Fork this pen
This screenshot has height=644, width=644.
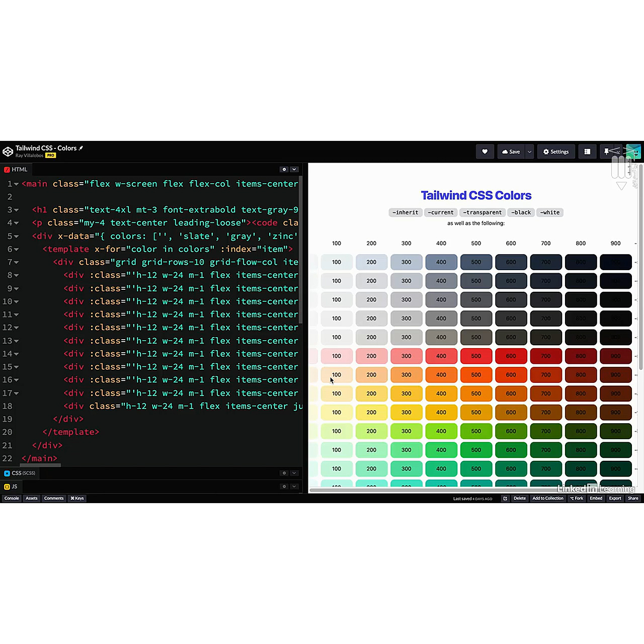point(577,499)
